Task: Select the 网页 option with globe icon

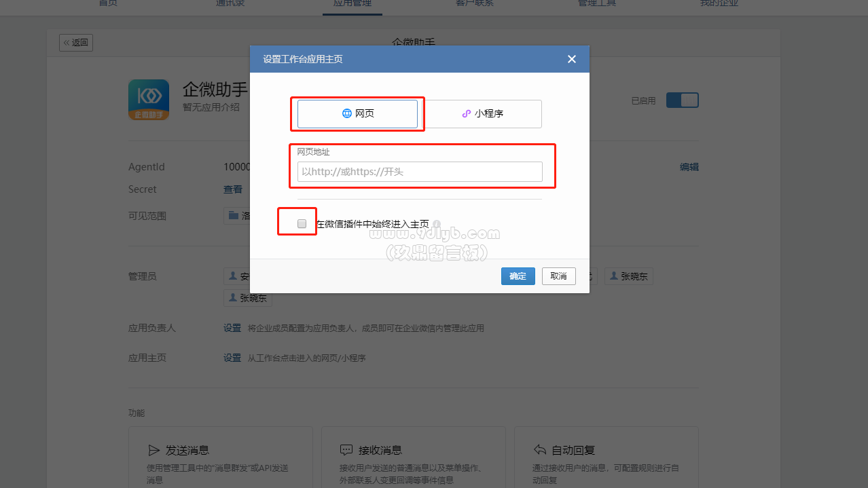Action: [x=357, y=114]
